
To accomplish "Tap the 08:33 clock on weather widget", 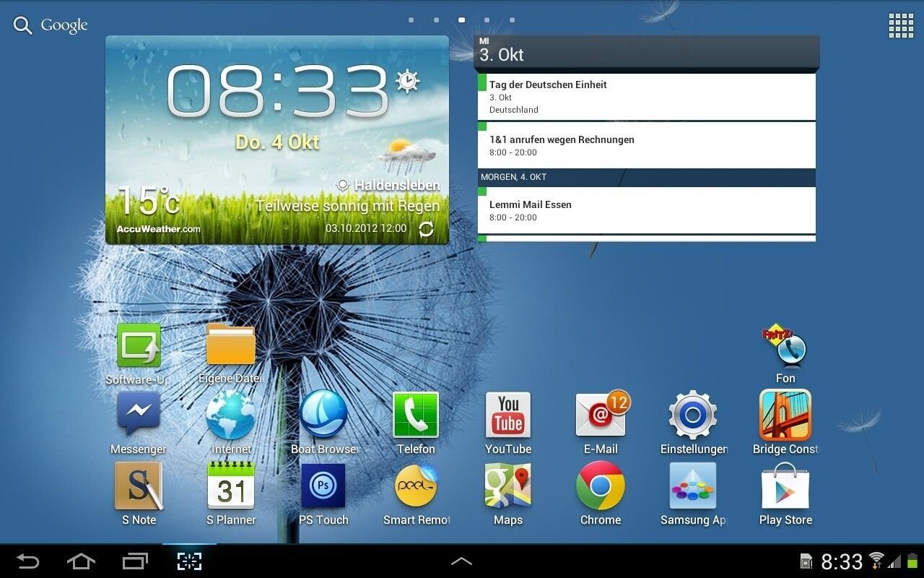I will click(x=278, y=92).
